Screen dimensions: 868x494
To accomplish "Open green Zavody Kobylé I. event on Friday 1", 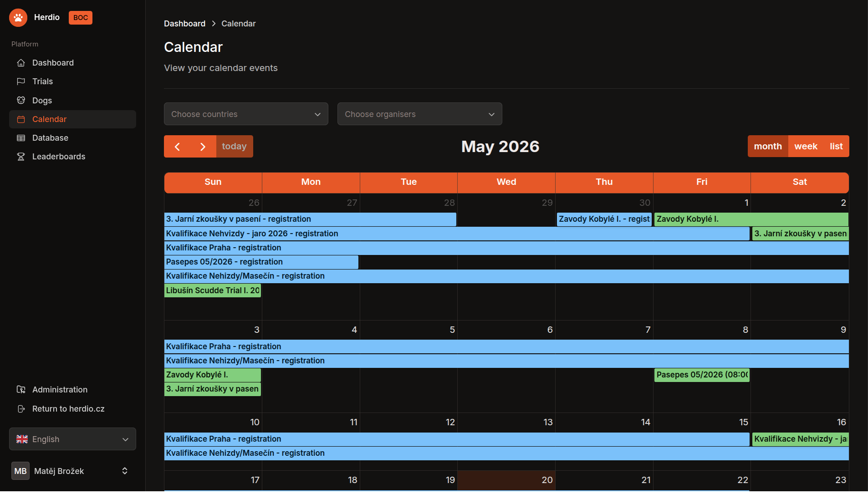I will (x=751, y=219).
